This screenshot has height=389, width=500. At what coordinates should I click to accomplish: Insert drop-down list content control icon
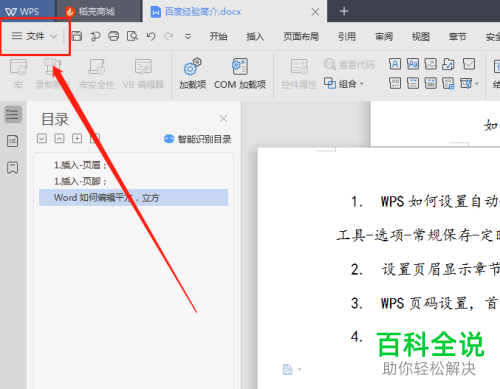(413, 83)
